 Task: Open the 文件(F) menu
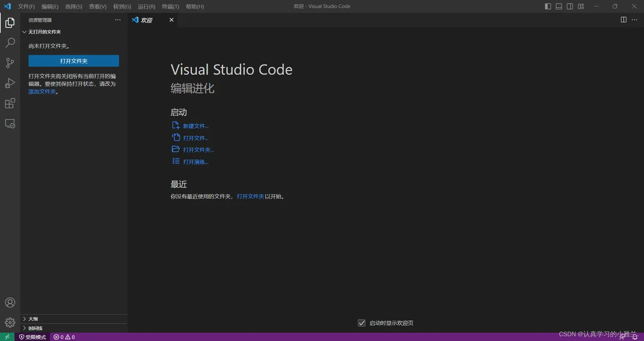pyautogui.click(x=26, y=6)
